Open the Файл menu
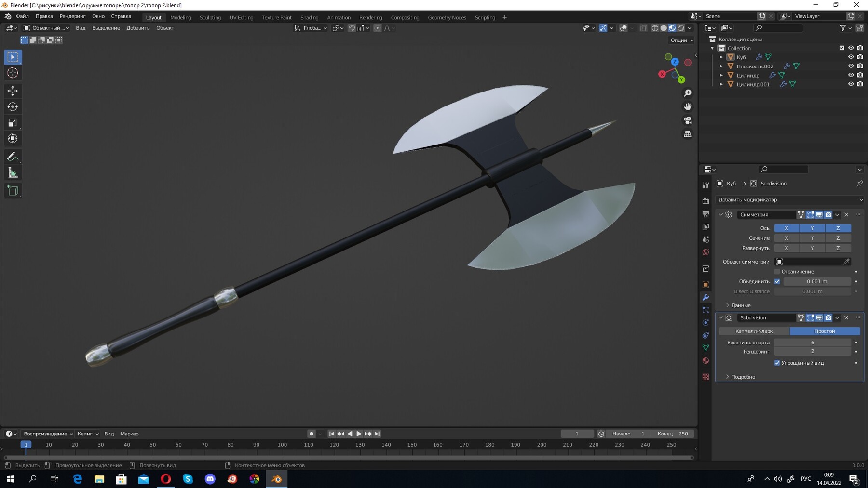This screenshot has height=488, width=868. [x=22, y=16]
